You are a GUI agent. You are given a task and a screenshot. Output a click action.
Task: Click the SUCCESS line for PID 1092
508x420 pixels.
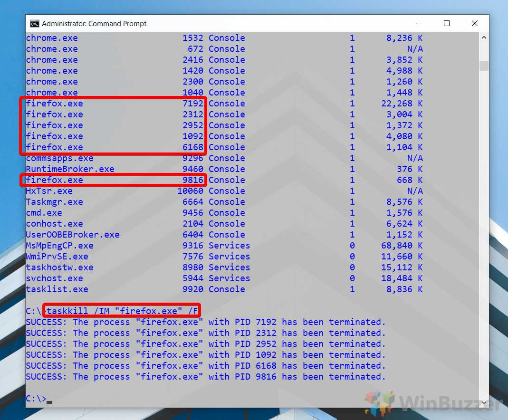pyautogui.click(x=206, y=355)
